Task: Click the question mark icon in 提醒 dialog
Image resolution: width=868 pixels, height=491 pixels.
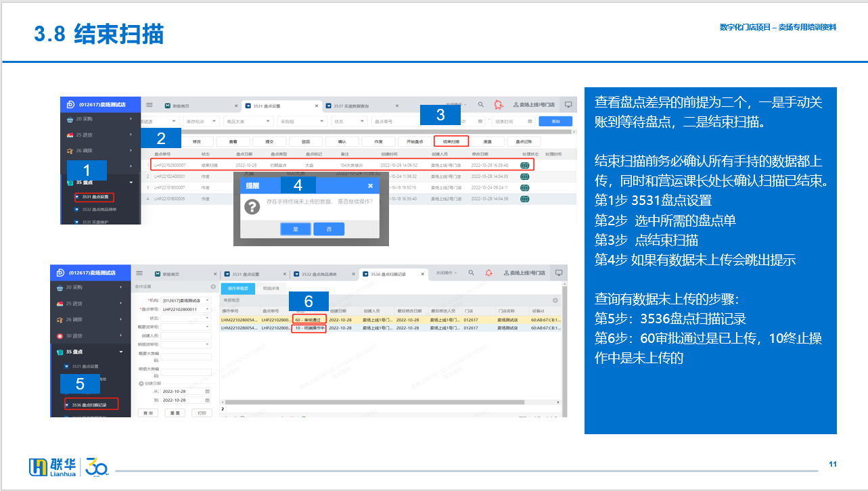Action: coord(252,207)
